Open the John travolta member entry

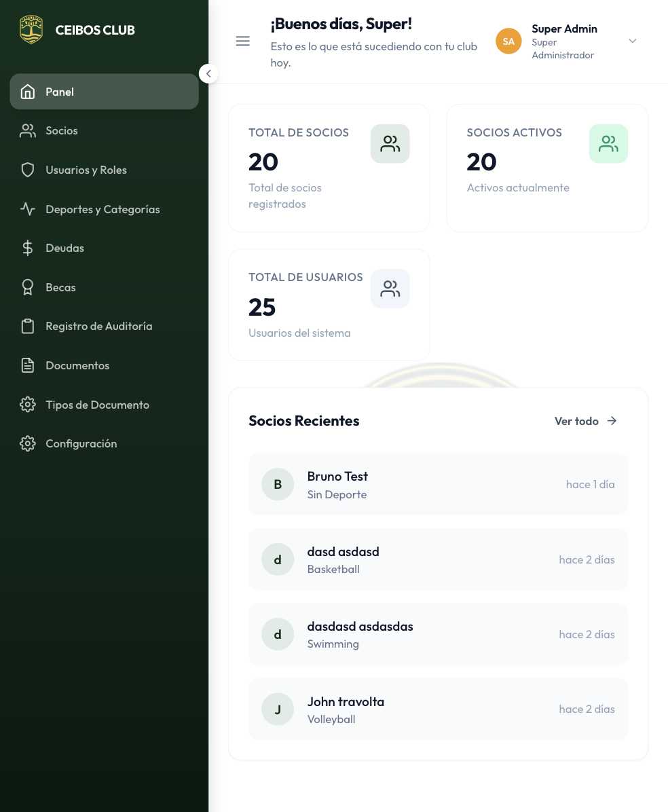click(x=438, y=709)
